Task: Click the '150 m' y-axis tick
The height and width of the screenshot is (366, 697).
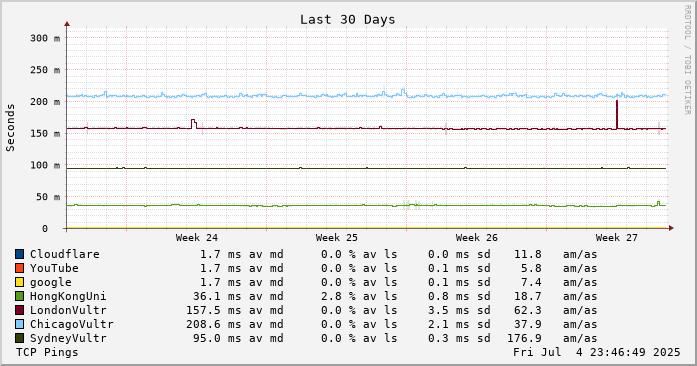Action: point(45,133)
